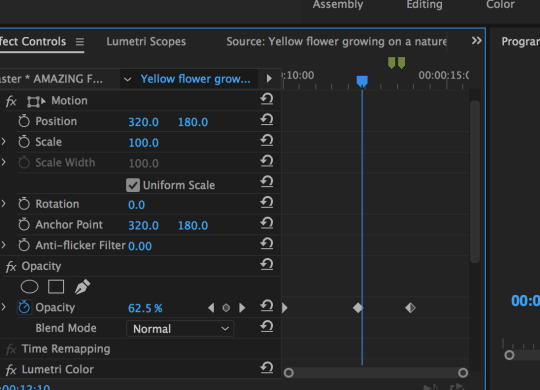Reset the Anchor Point parameter
The height and width of the screenshot is (390, 540).
click(267, 223)
